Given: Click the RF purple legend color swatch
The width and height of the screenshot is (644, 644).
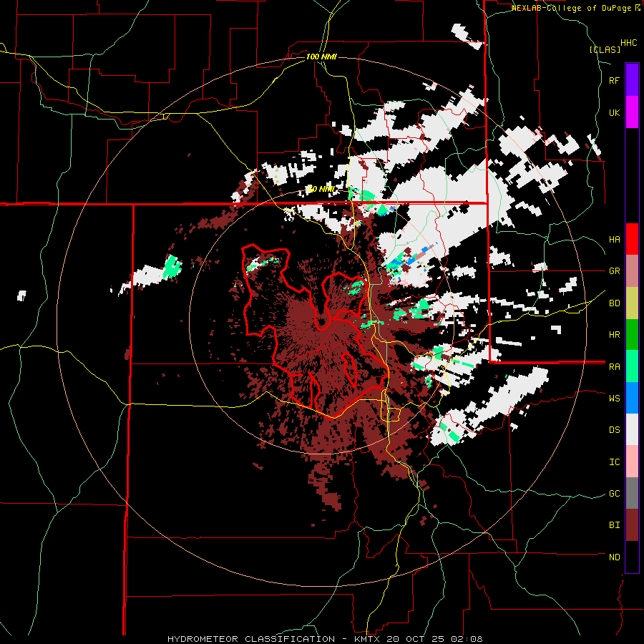Looking at the screenshot, I should (x=632, y=80).
